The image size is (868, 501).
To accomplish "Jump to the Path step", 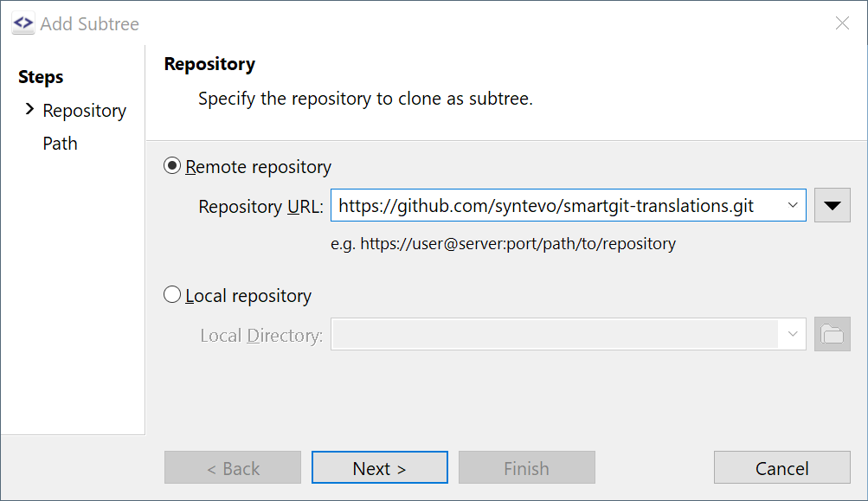I will 59,143.
